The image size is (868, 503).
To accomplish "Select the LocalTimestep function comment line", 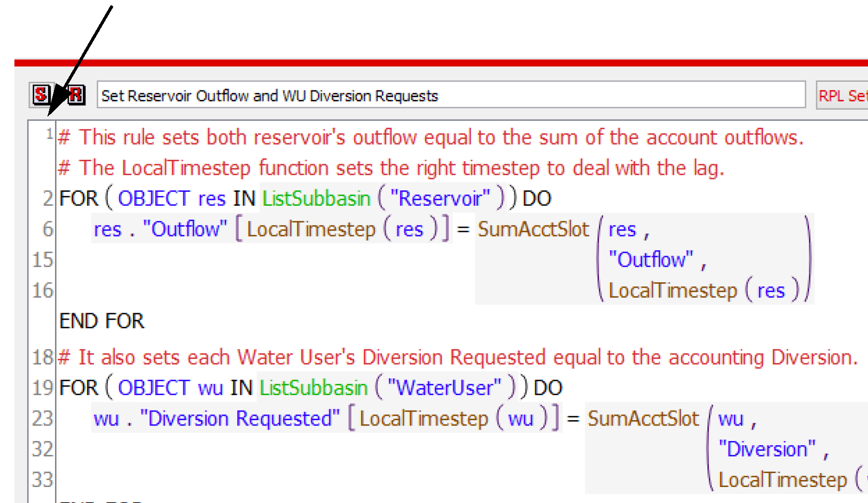I will coord(391,168).
